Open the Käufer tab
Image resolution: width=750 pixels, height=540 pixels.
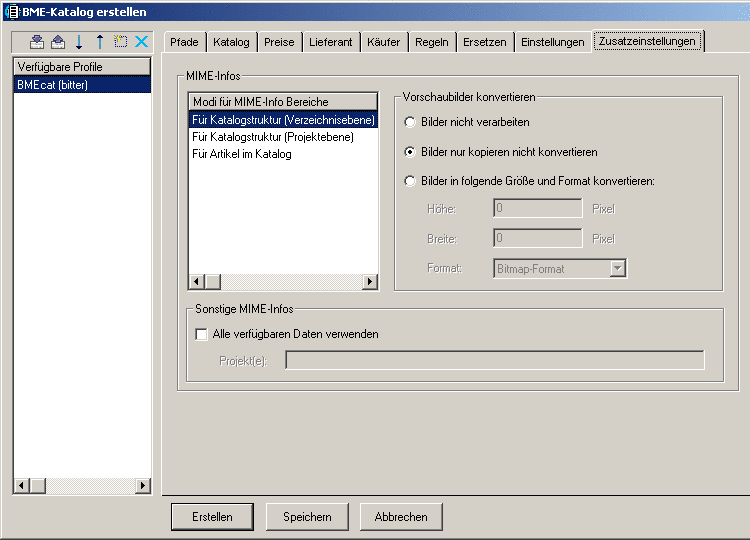click(x=384, y=42)
